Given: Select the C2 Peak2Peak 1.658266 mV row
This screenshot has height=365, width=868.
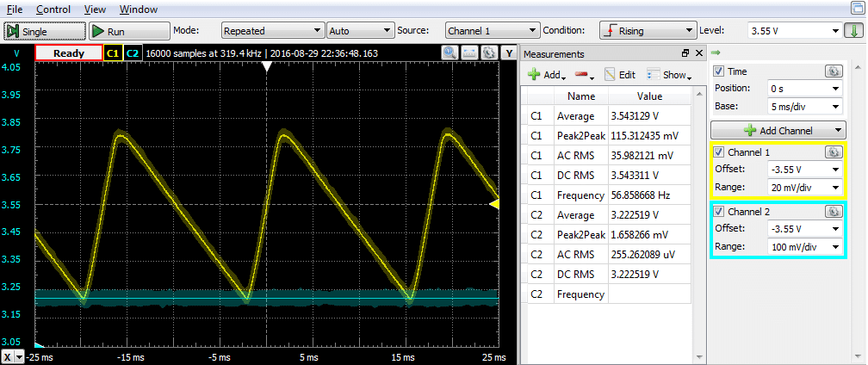Looking at the screenshot, I should pos(609,234).
